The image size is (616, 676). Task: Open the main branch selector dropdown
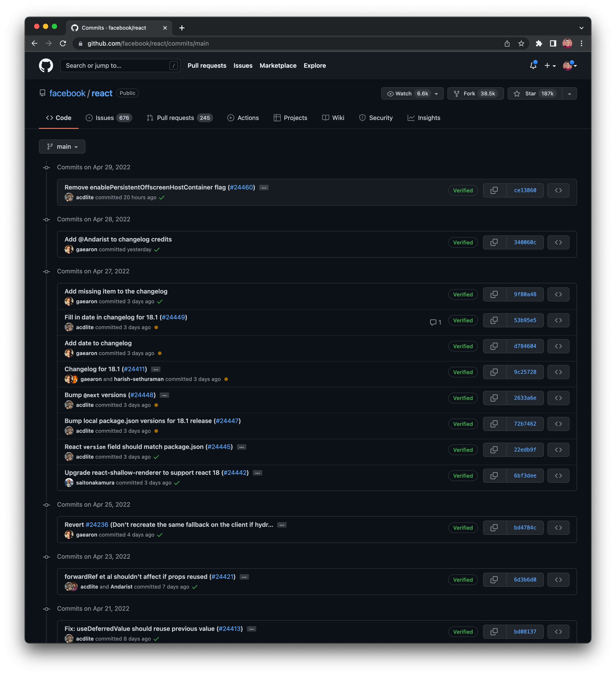(x=62, y=147)
